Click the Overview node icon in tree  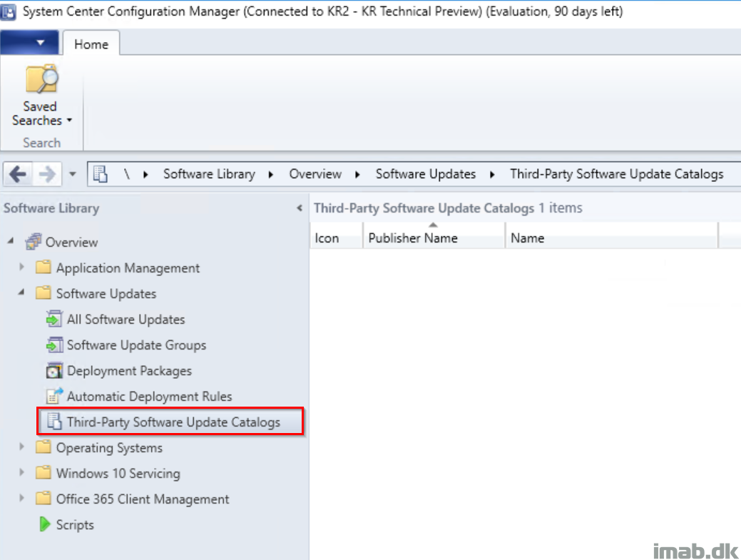[x=33, y=242]
